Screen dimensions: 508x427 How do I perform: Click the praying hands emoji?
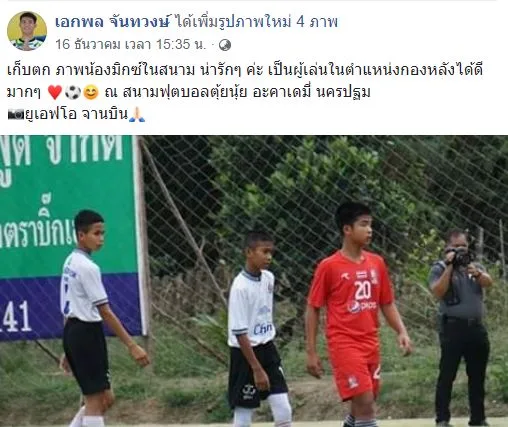[x=137, y=115]
